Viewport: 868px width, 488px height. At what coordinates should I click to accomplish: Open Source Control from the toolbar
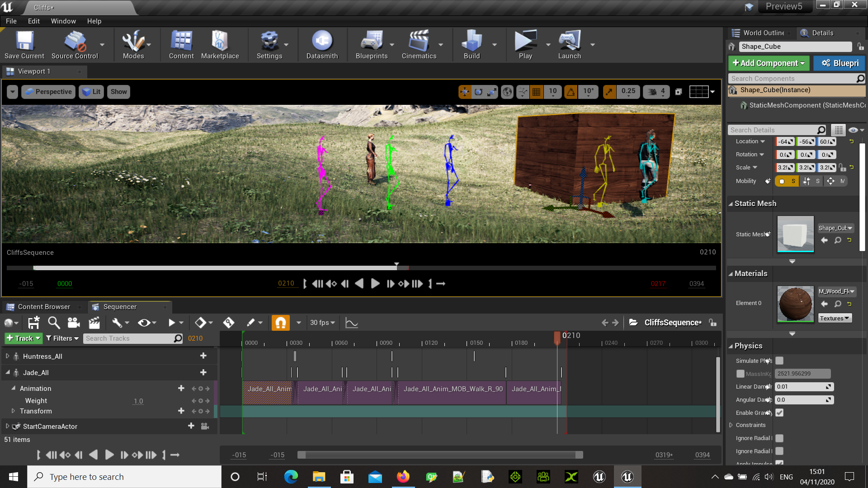point(75,45)
